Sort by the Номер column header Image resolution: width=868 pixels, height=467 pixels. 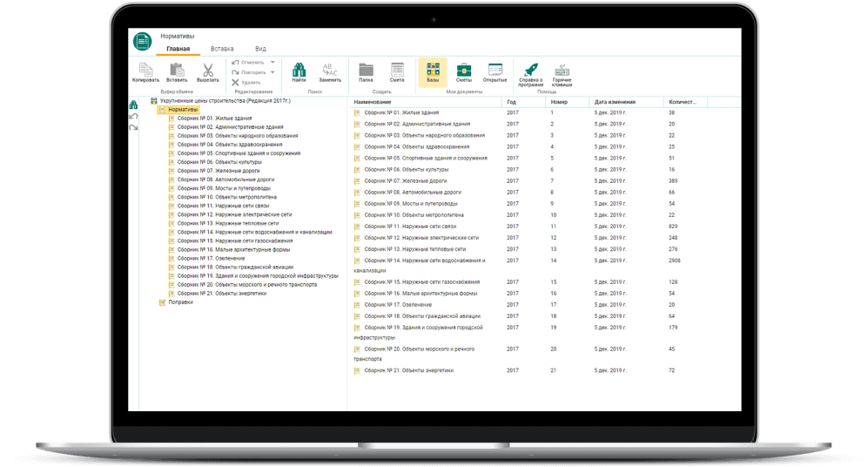pyautogui.click(x=559, y=102)
